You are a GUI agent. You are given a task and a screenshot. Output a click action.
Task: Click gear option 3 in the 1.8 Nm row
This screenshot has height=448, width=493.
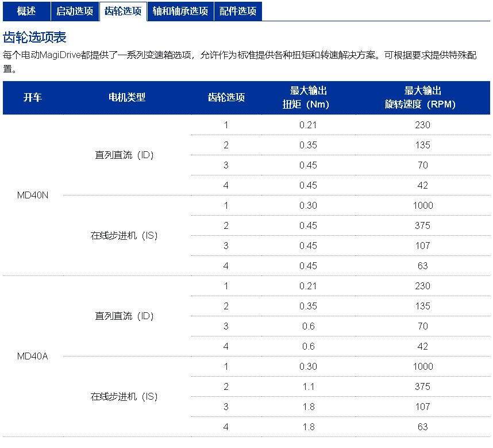(226, 407)
